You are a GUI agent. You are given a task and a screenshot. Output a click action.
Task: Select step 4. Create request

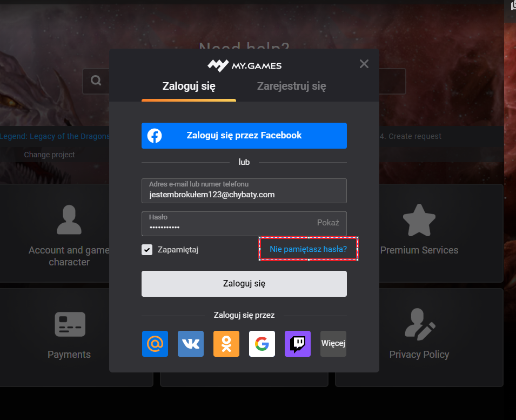(x=410, y=136)
